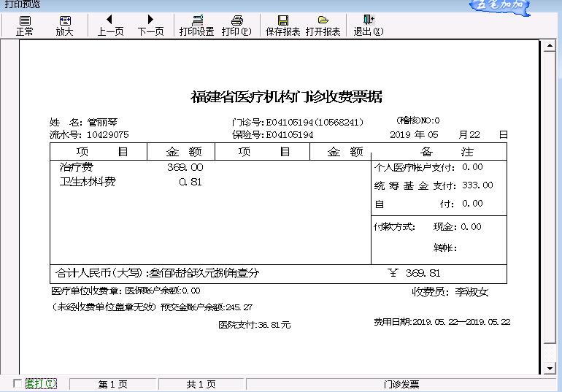Click the 备注 column header
562x392 pixels.
pyautogui.click(x=447, y=152)
